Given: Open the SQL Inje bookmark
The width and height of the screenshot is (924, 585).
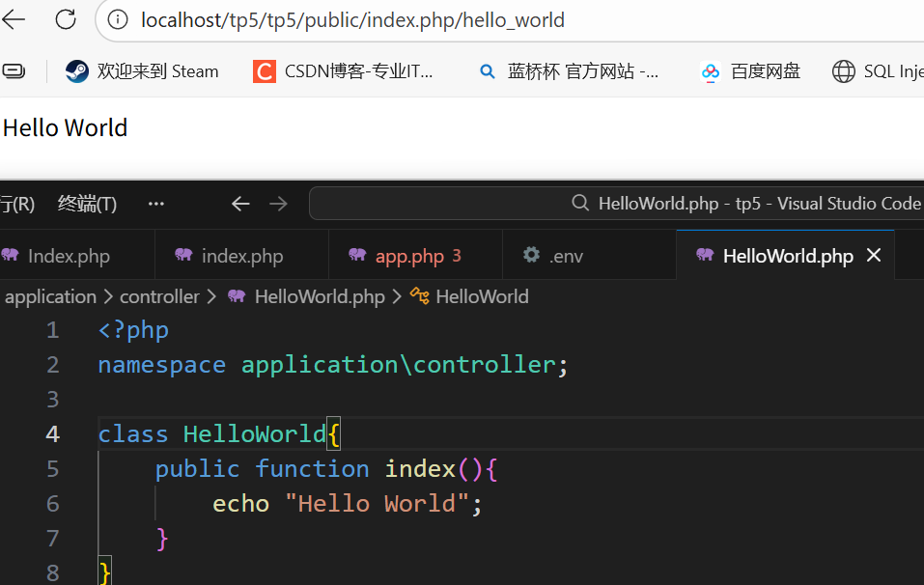Looking at the screenshot, I should pyautogui.click(x=877, y=71).
